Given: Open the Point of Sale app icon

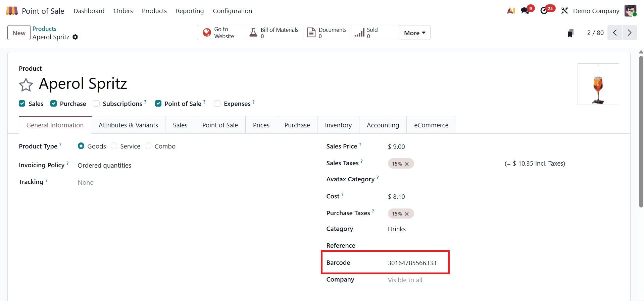Looking at the screenshot, I should (x=12, y=11).
